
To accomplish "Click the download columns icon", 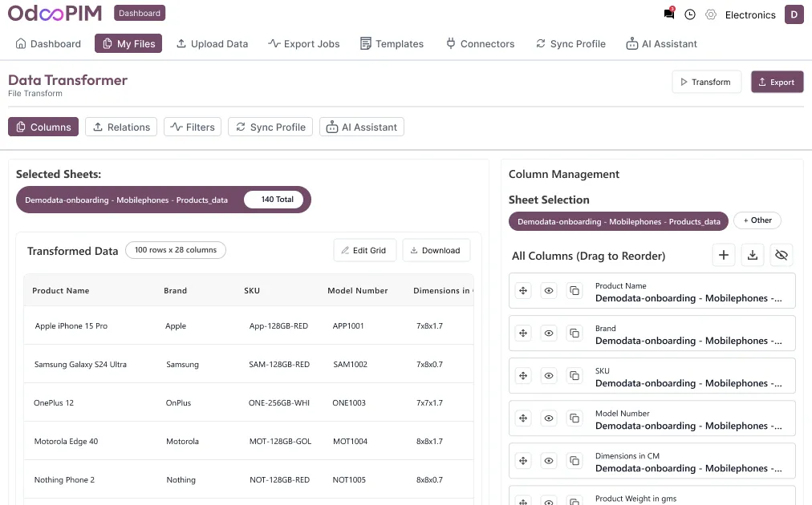I will (753, 255).
